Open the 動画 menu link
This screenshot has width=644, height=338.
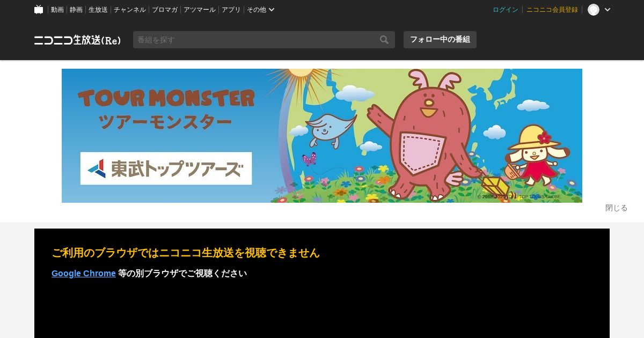coord(57,10)
